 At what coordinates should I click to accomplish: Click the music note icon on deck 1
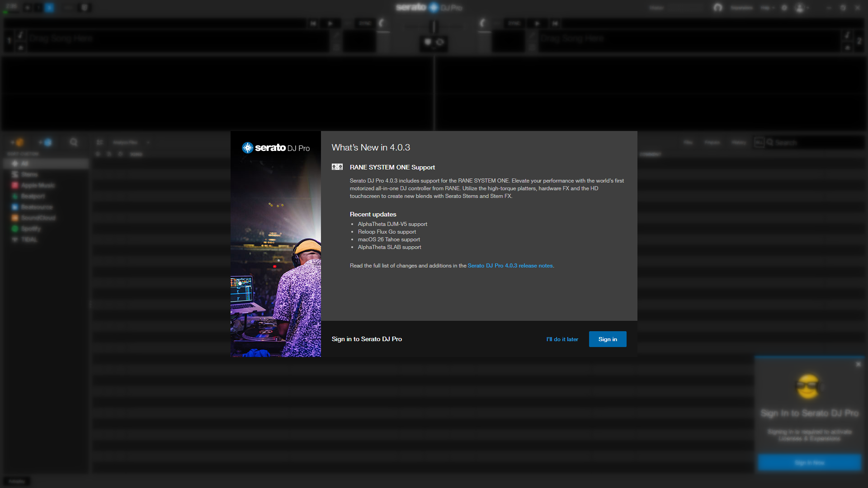pyautogui.click(x=21, y=35)
